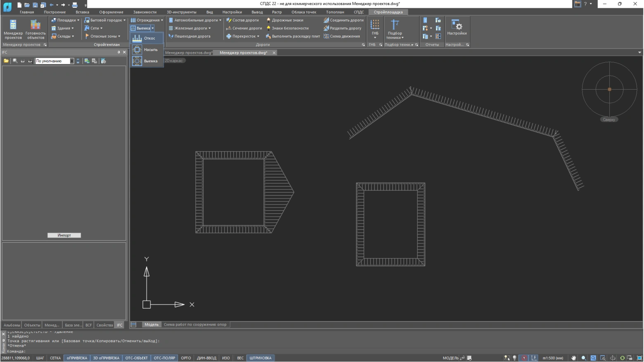Click the Импорт button
Viewport: 644px width, 362px height.
click(x=64, y=235)
